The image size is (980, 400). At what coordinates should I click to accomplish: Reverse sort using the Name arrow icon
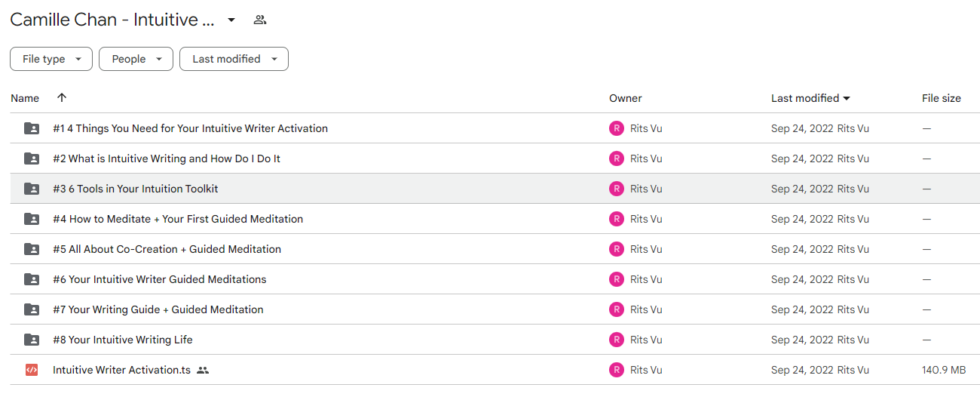62,98
